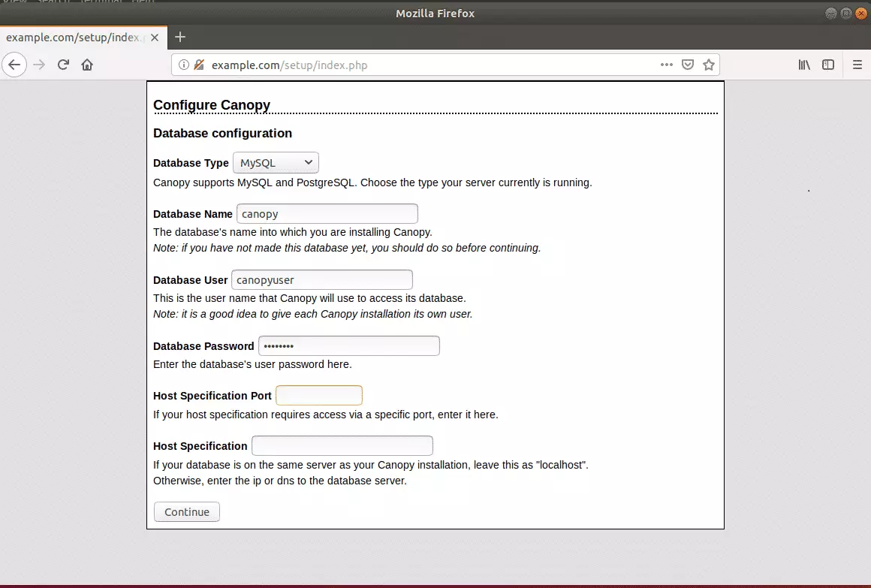Image resolution: width=871 pixels, height=588 pixels.
Task: Click the address bar URL text
Action: click(289, 65)
